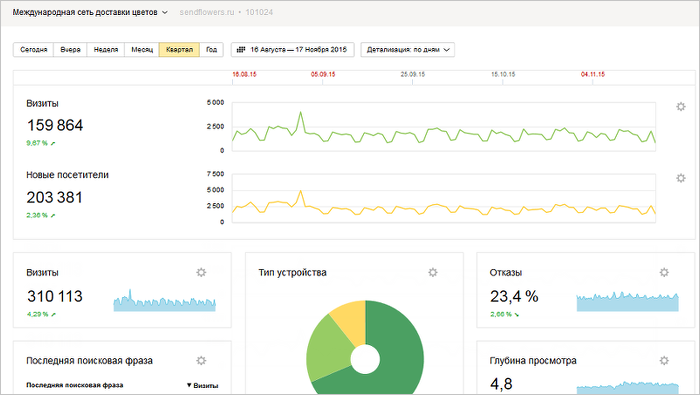
Task: Click the 05.09.15 timeline date marker
Action: click(323, 75)
